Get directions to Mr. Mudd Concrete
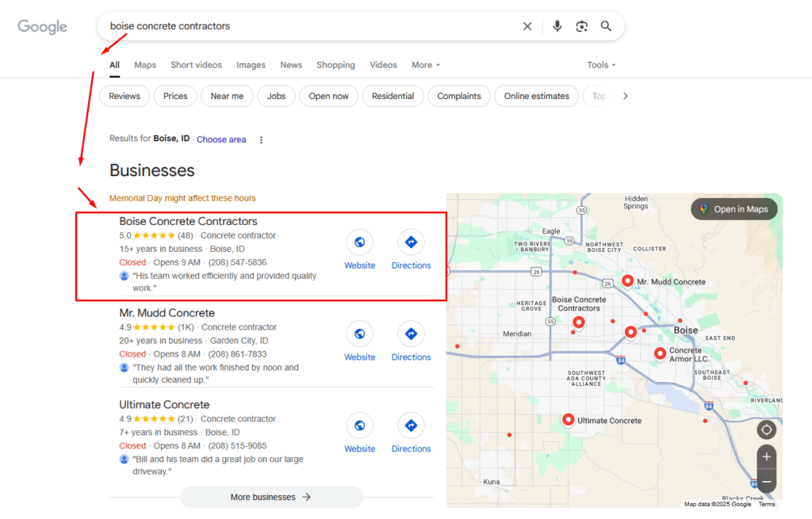 412,342
